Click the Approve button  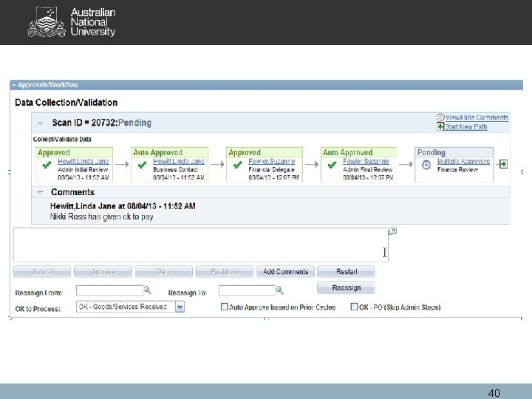coord(103,272)
